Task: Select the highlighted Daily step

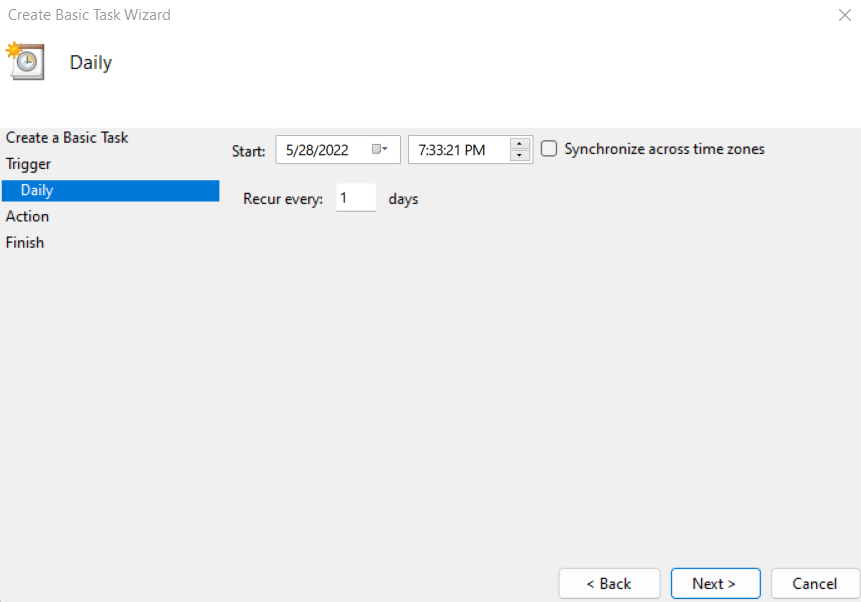Action: (x=37, y=190)
